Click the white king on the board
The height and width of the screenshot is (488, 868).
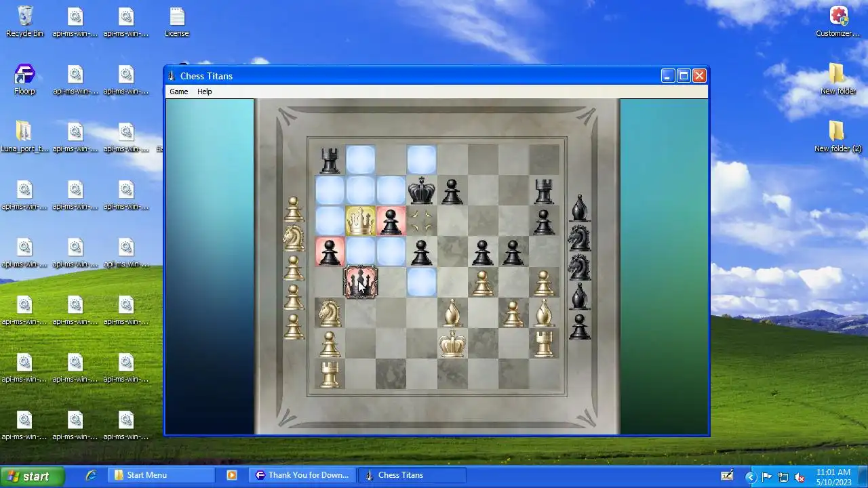[x=452, y=343]
